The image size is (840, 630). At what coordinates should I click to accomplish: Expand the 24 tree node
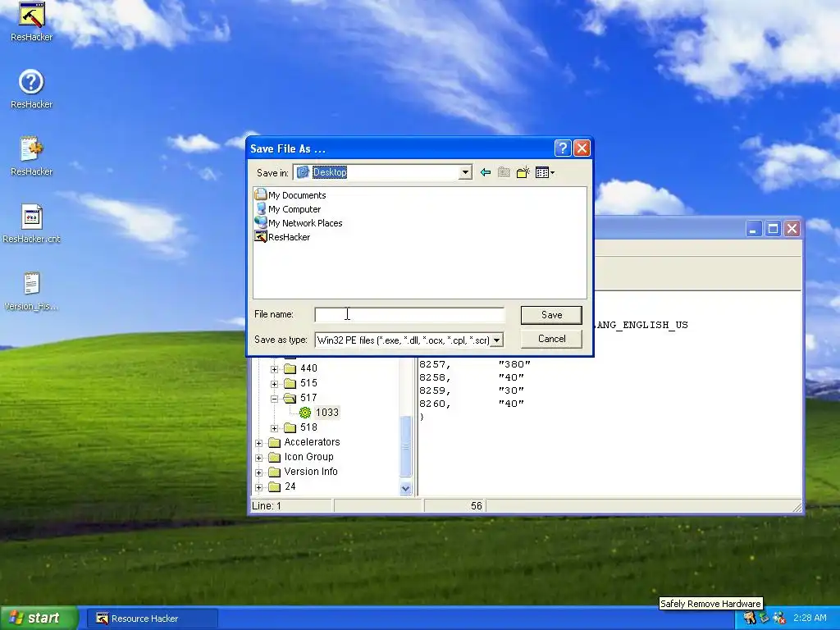258,487
